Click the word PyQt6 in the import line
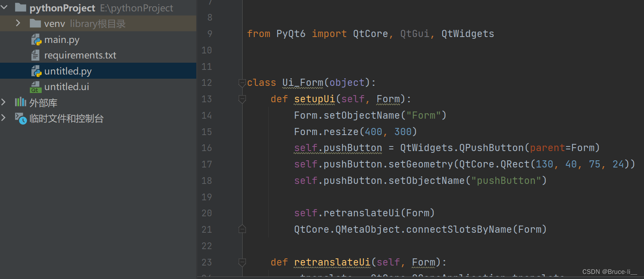 coord(291,34)
